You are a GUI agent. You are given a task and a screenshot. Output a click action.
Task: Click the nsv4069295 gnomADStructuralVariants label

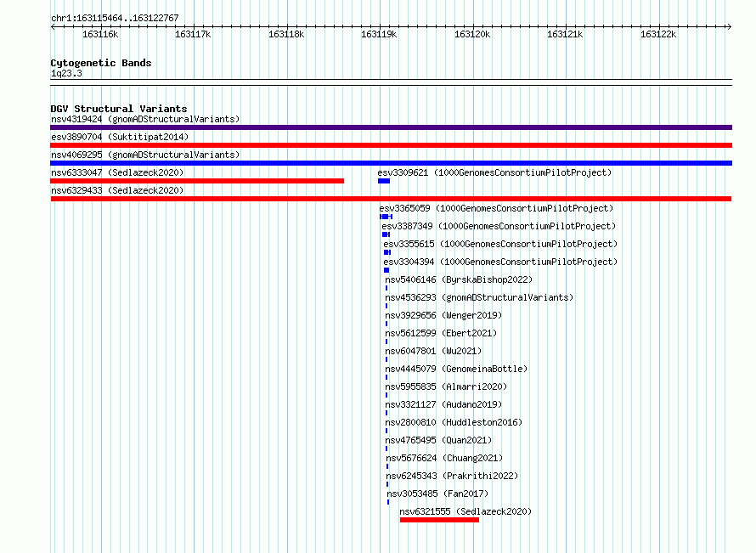[145, 155]
